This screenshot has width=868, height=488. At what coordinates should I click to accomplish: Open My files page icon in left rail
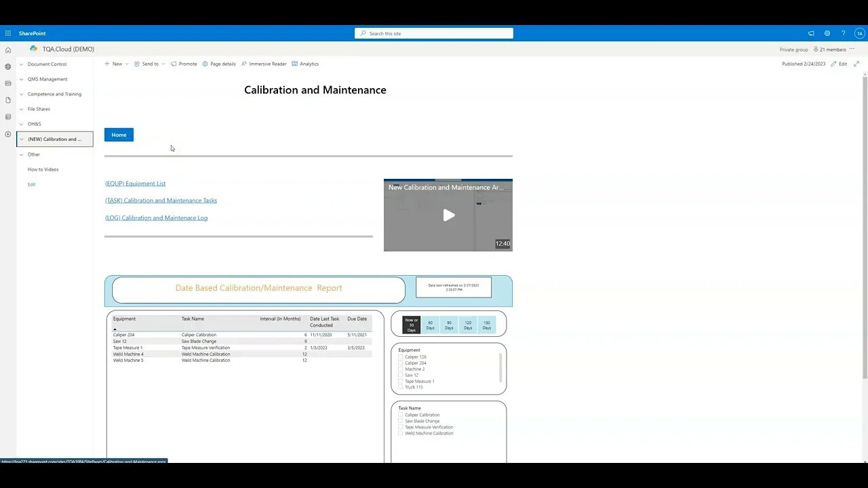click(x=8, y=100)
